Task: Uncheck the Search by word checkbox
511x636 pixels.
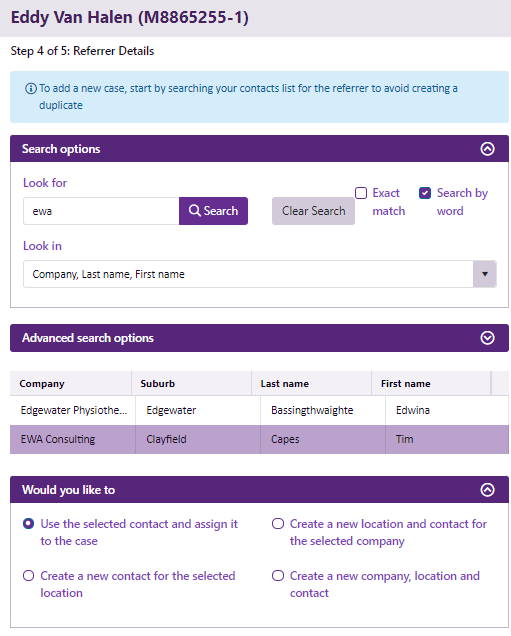Action: [425, 193]
